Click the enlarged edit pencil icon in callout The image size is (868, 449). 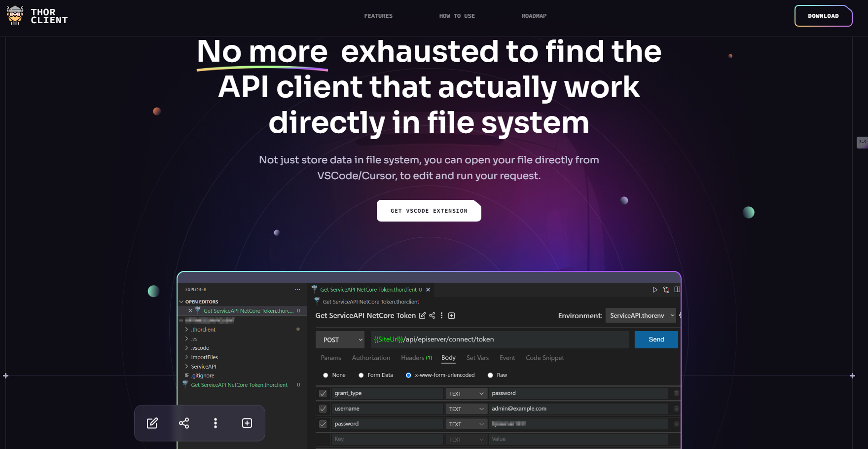pyautogui.click(x=152, y=423)
